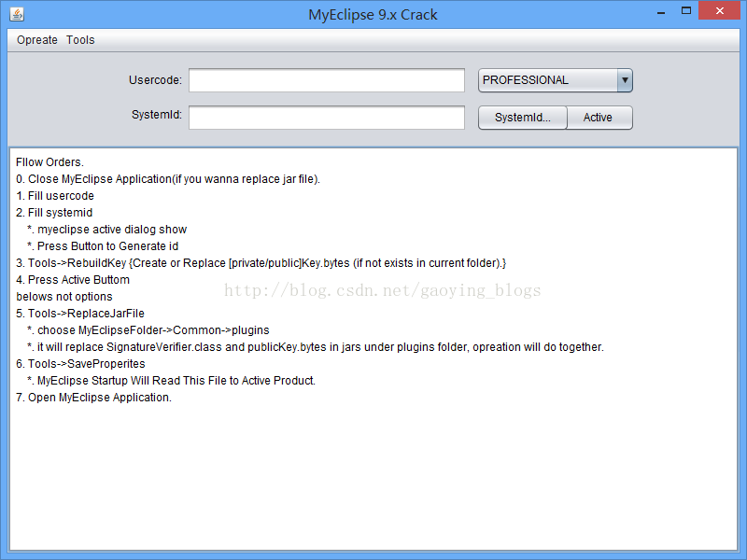Click the Active button
The width and height of the screenshot is (747, 560).
(599, 118)
